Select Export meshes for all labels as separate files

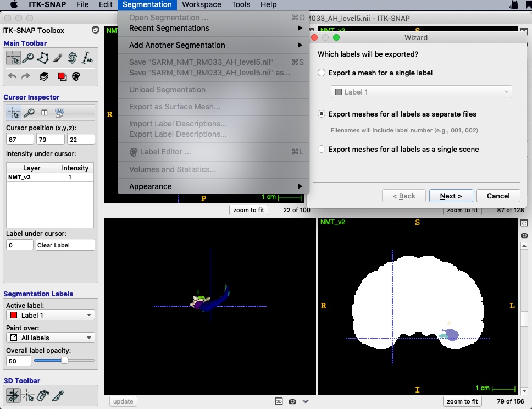(322, 114)
